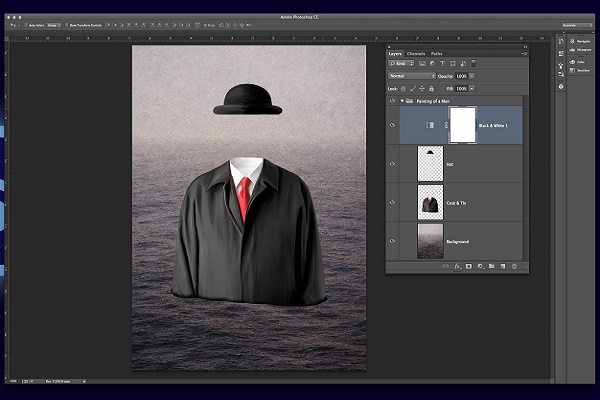
Task: Open the workspace switcher dropdown
Action: click(577, 25)
